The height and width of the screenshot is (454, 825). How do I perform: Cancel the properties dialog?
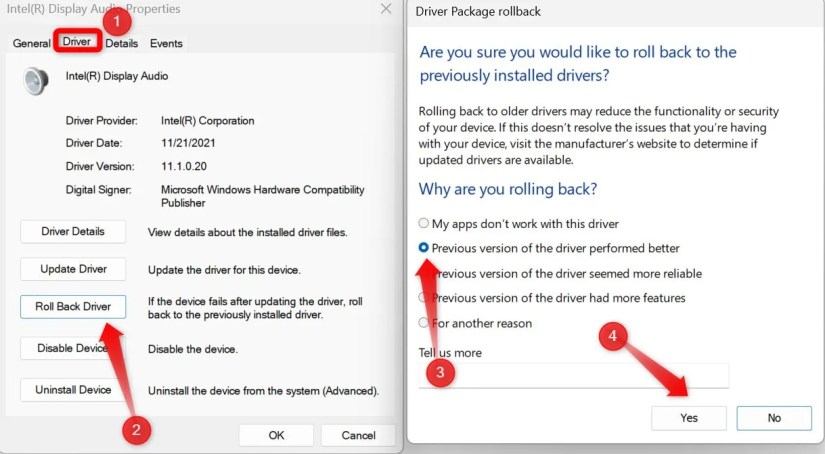[x=358, y=435]
